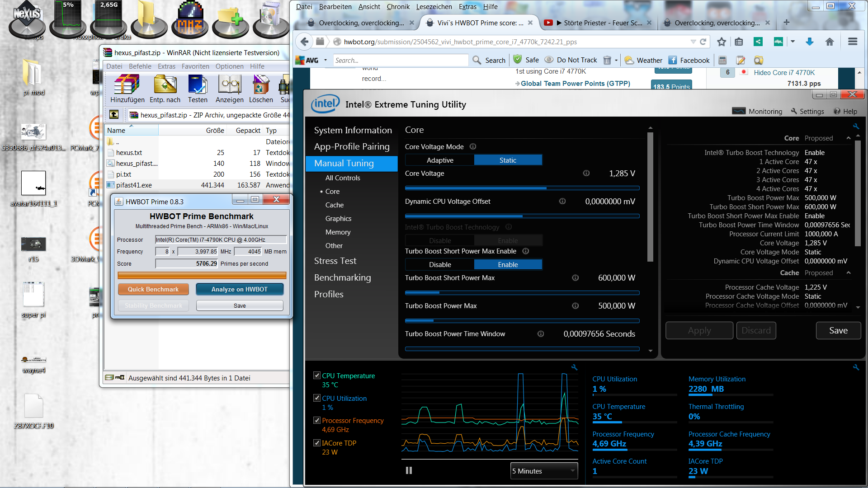Open the 5 Minutes time range dropdown

pyautogui.click(x=544, y=471)
